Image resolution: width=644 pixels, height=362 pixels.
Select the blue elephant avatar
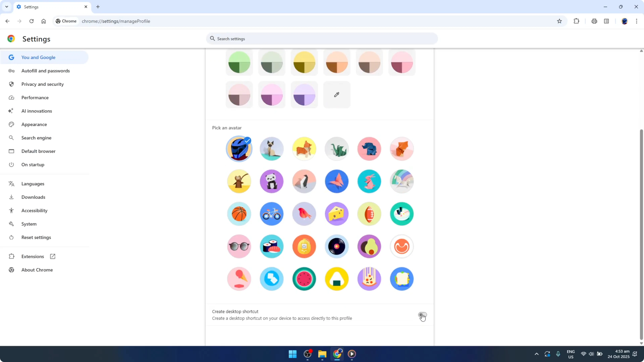pos(369,149)
